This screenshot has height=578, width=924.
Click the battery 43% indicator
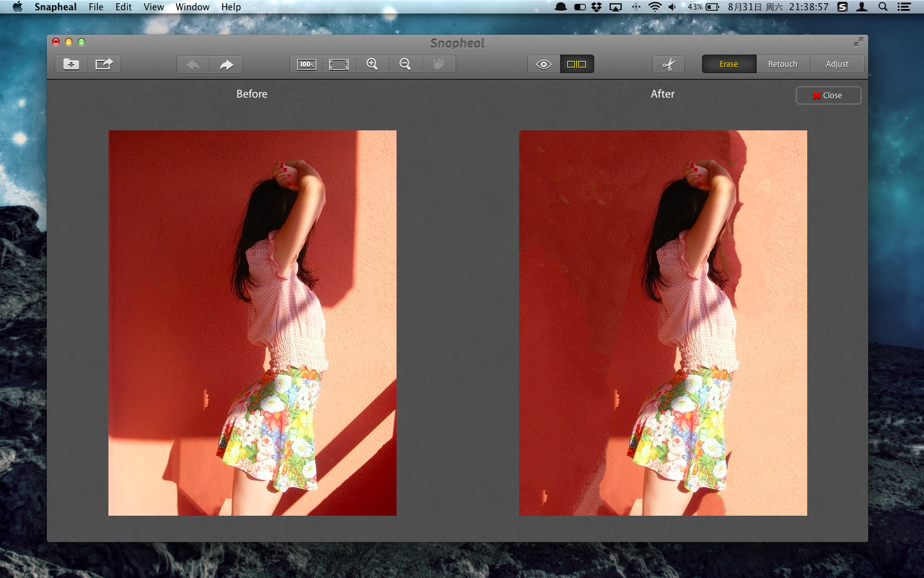pos(703,7)
